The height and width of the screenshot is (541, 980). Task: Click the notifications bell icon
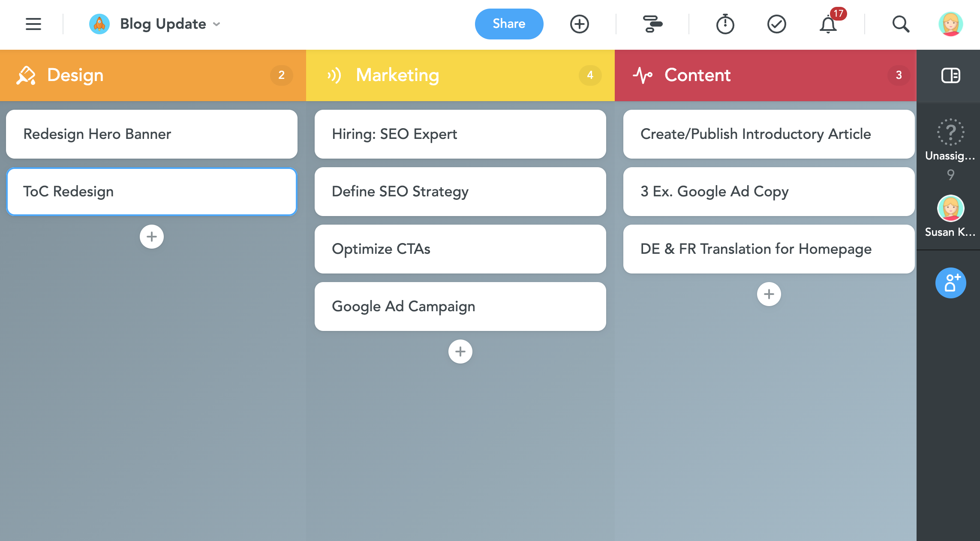pos(827,24)
